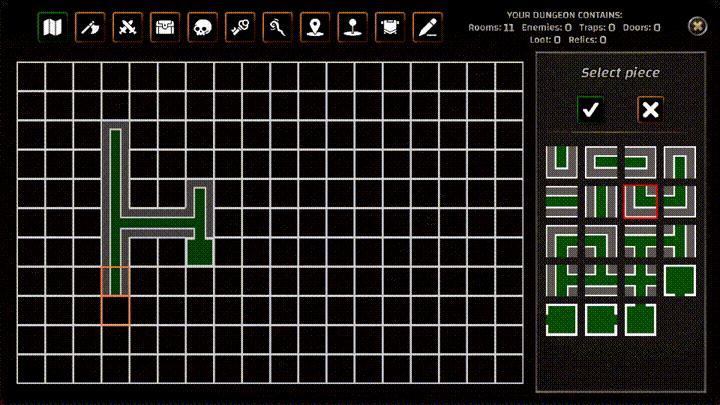Image resolution: width=720 pixels, height=405 pixels.
Task: Choose the key tool
Action: pos(240,27)
